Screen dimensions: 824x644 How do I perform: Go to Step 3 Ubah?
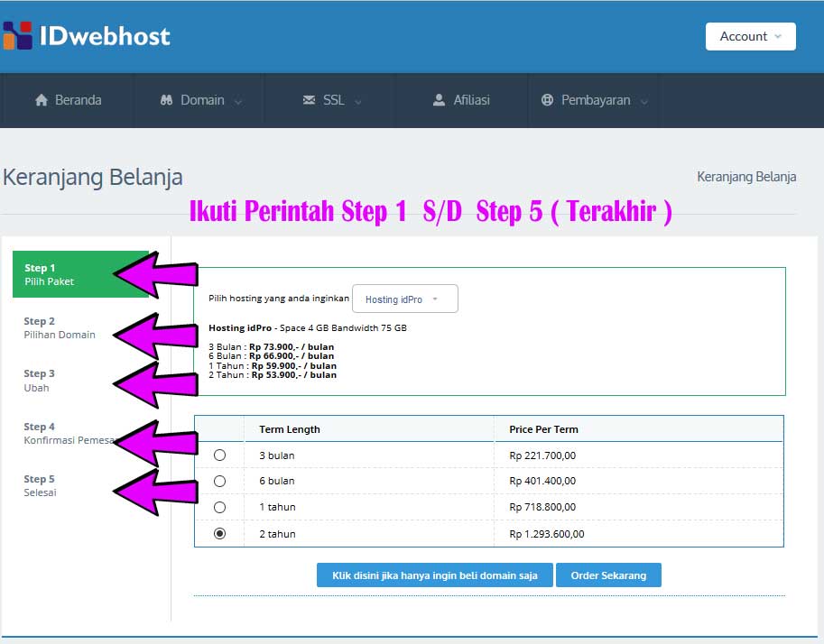[39, 381]
